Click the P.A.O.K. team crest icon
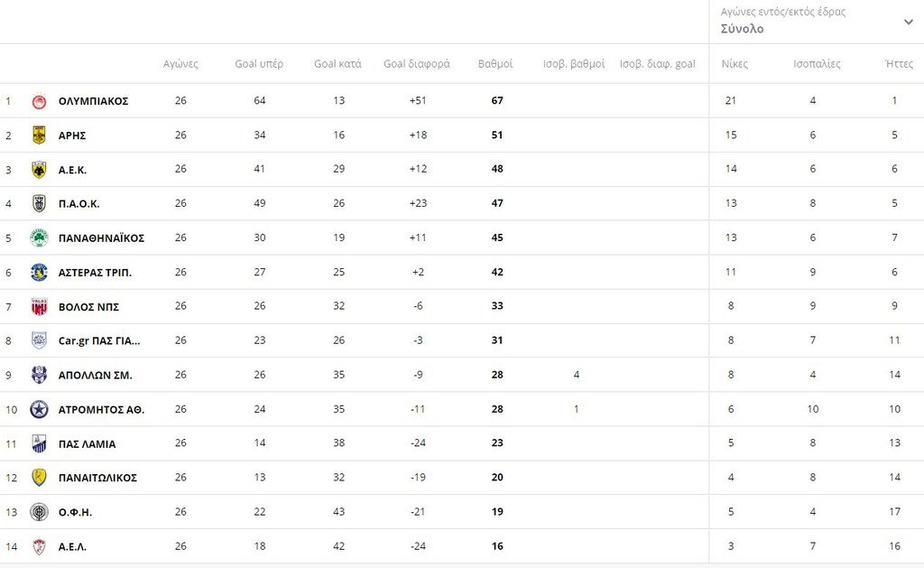 pos(39,204)
